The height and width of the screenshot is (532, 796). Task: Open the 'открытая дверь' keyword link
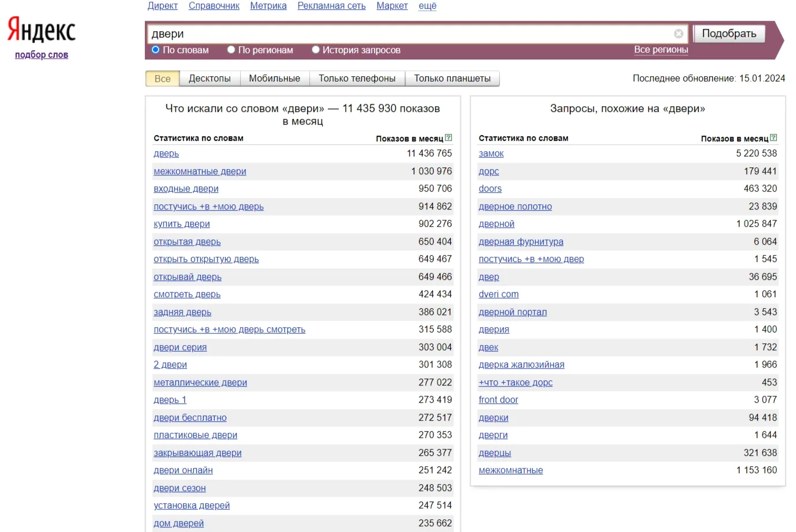click(x=187, y=242)
